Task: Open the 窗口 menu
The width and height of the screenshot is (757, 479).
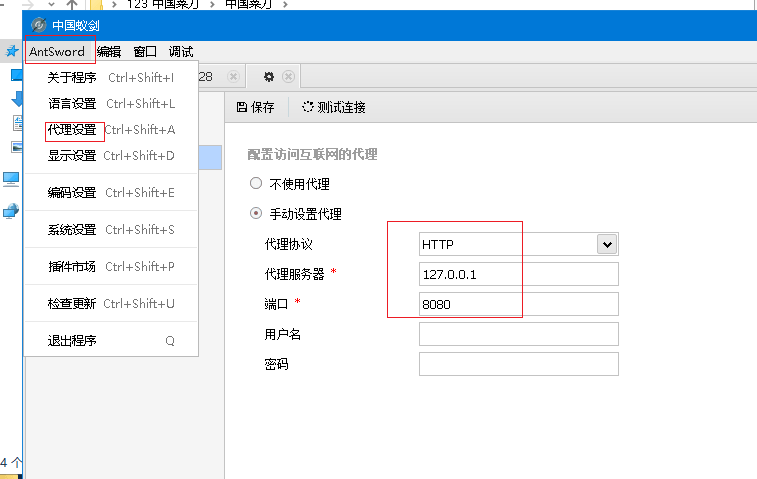Action: click(x=145, y=51)
